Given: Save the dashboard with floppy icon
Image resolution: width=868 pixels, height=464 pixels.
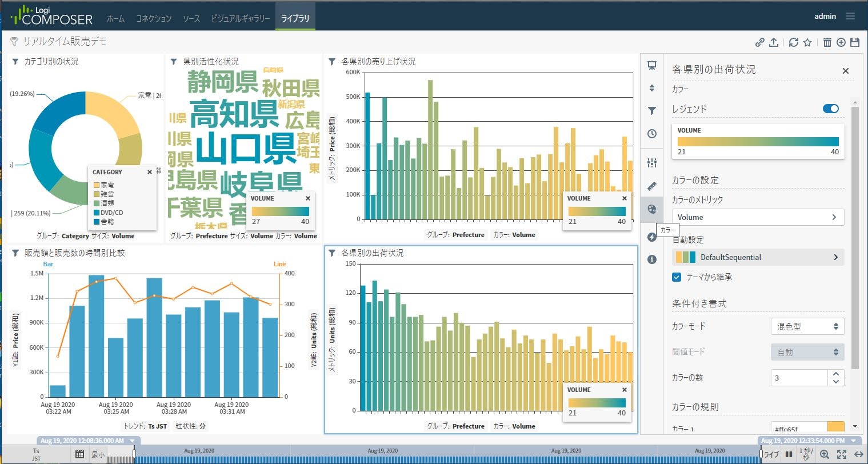Looking at the screenshot, I should click(x=855, y=42).
